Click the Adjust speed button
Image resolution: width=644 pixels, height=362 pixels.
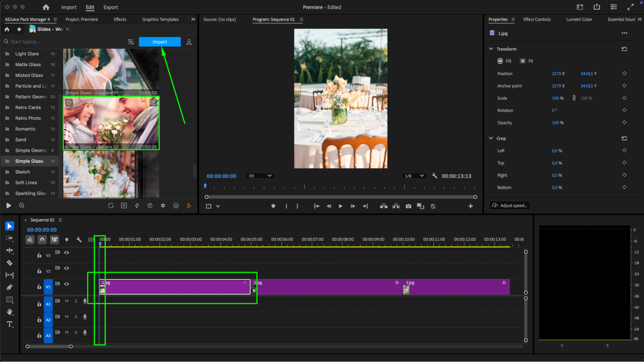[510, 205]
